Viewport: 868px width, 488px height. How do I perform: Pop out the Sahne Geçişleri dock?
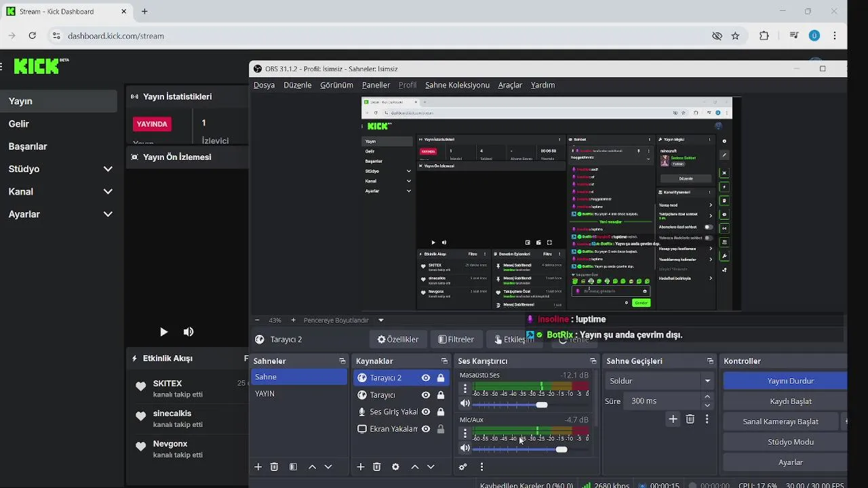click(x=710, y=361)
